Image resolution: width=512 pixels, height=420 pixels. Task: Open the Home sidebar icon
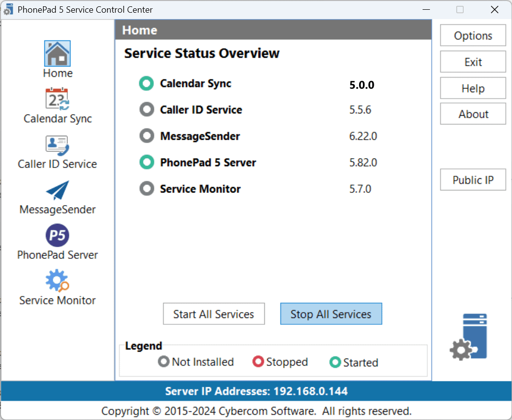click(57, 54)
